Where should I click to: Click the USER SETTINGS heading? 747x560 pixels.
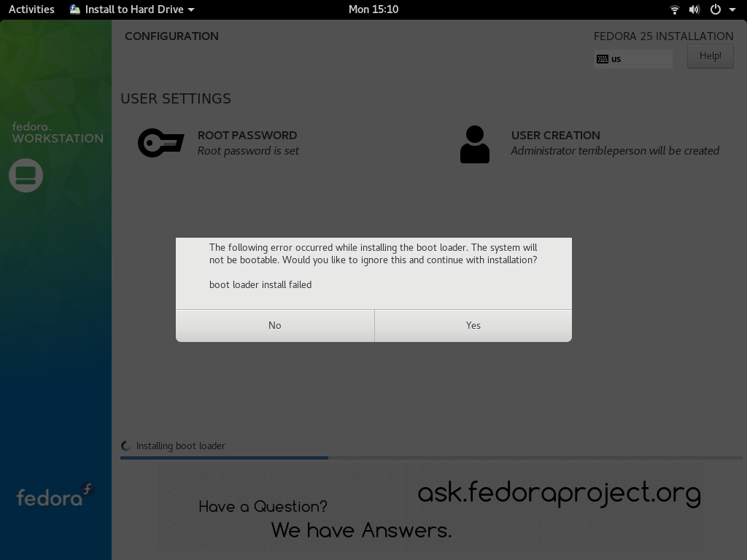pos(176,98)
